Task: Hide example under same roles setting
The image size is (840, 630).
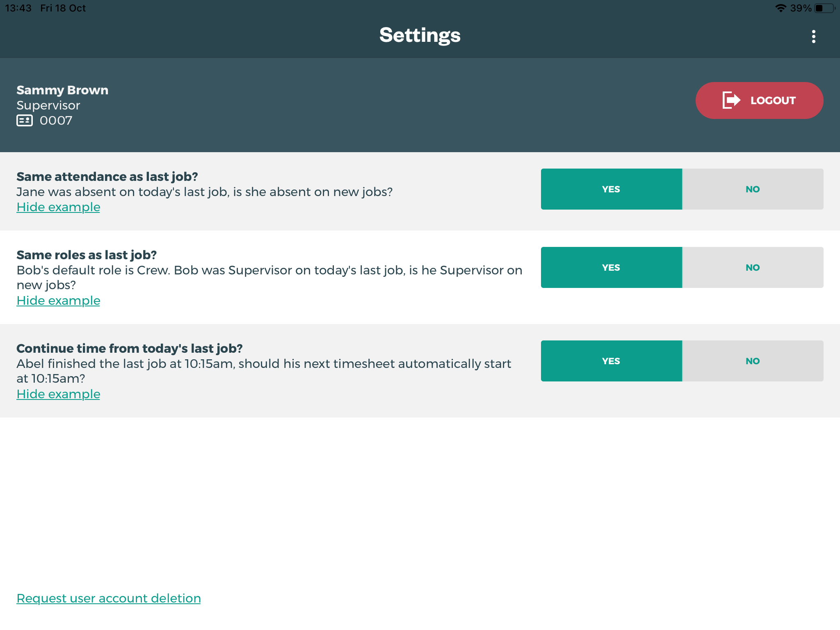Action: [58, 301]
